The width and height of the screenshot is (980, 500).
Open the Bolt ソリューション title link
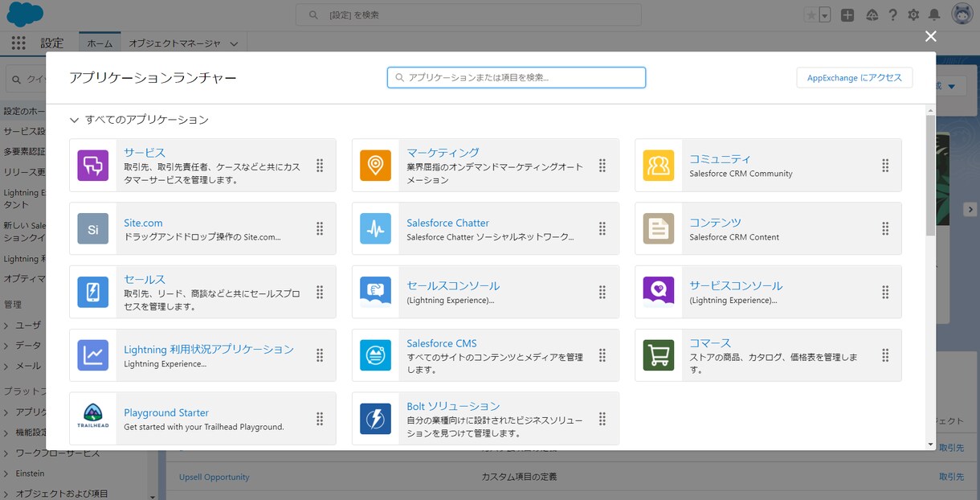coord(453,406)
